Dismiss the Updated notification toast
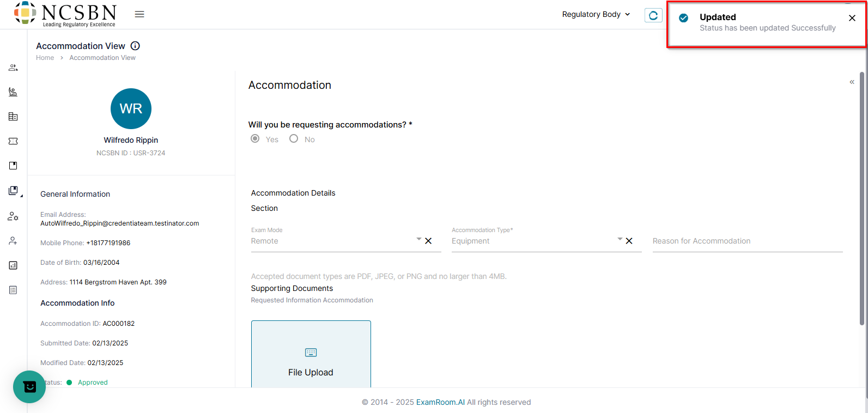The height and width of the screenshot is (413, 868). [x=852, y=18]
